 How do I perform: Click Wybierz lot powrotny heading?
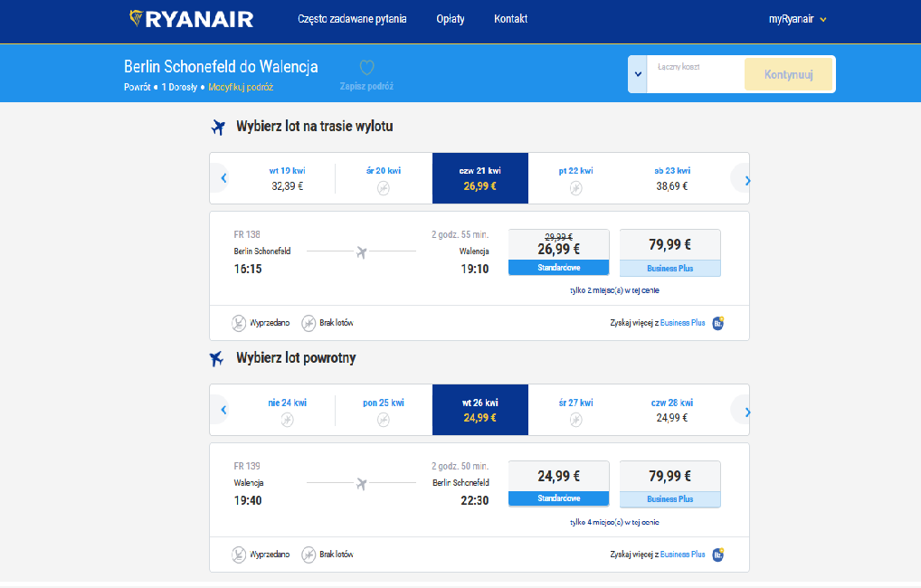click(x=296, y=357)
